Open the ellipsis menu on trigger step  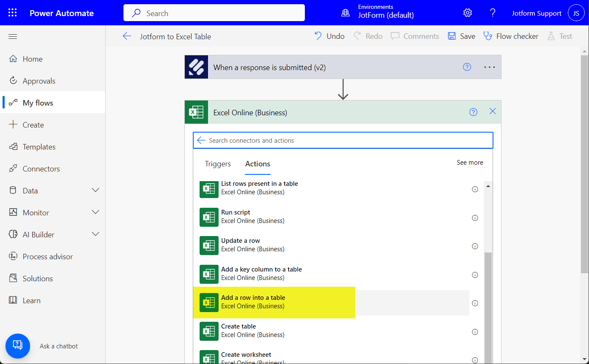pyautogui.click(x=489, y=67)
